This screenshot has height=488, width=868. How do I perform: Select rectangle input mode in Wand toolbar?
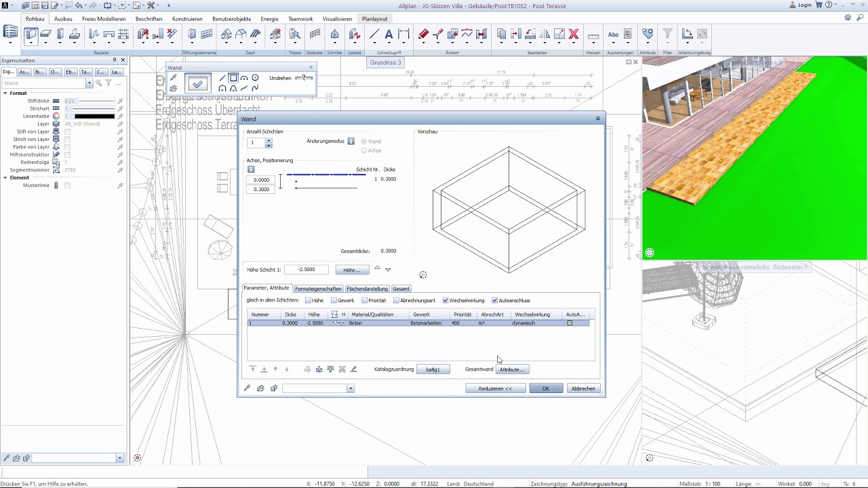click(233, 78)
